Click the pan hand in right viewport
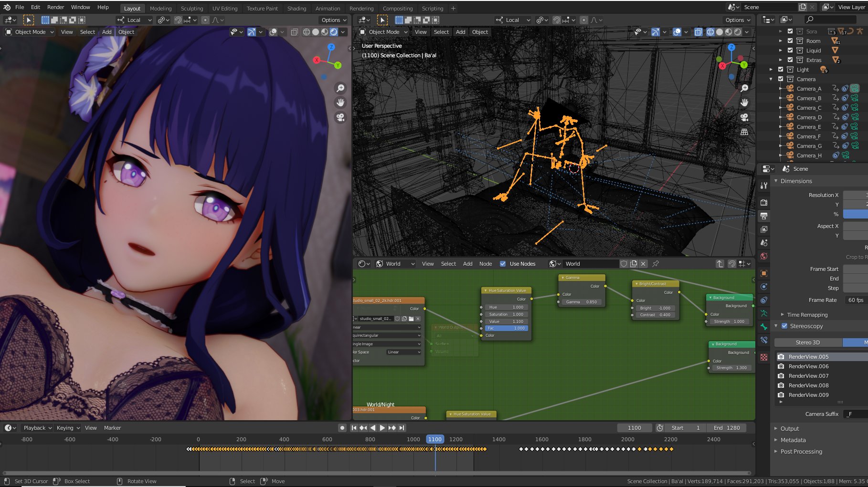868x487 pixels. point(744,103)
